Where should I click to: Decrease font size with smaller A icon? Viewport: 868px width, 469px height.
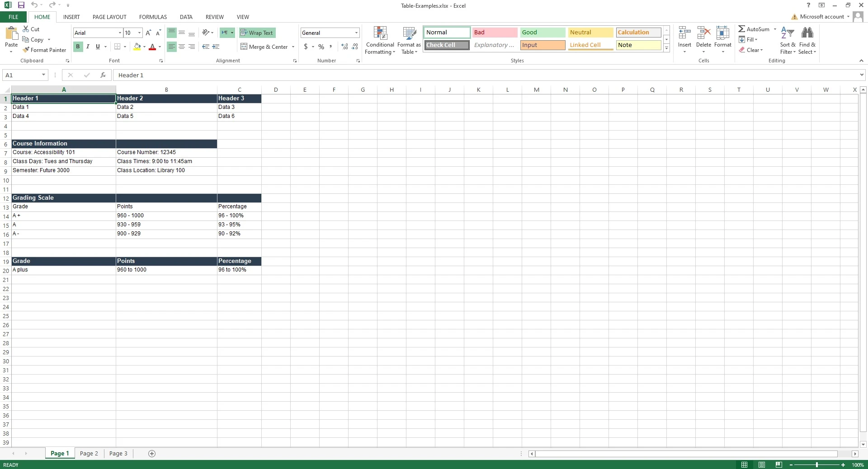point(158,33)
